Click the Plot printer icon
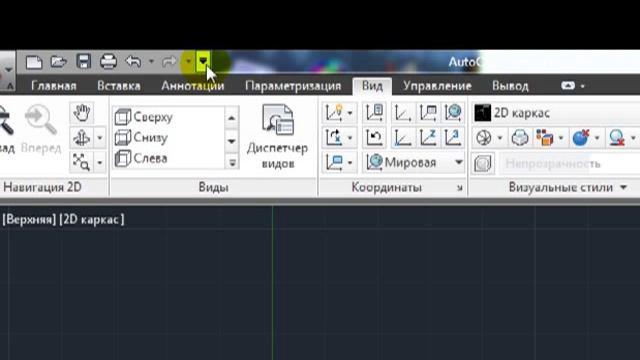The width and height of the screenshot is (640, 360). click(x=109, y=62)
